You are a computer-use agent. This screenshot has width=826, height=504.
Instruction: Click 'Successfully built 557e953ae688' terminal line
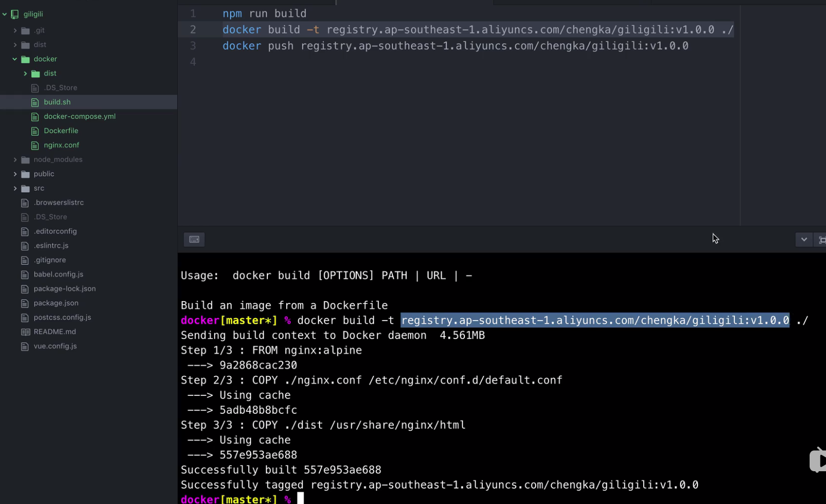[x=281, y=470]
